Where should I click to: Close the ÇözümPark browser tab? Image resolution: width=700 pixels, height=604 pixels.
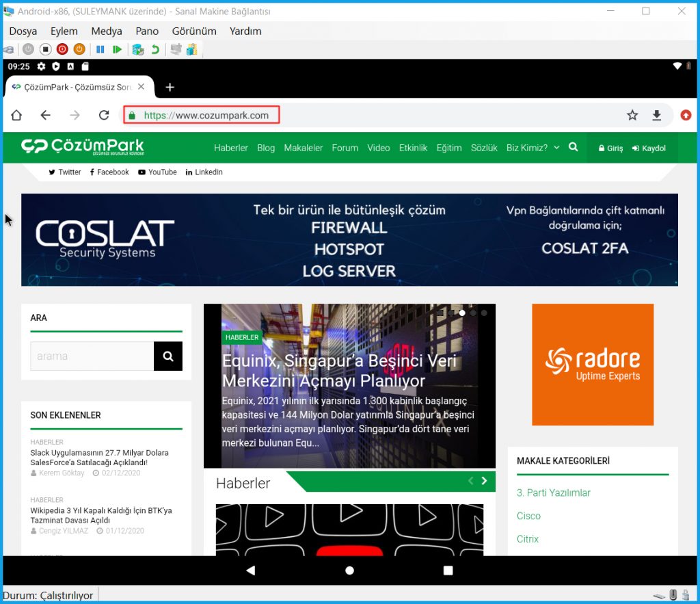[141, 87]
